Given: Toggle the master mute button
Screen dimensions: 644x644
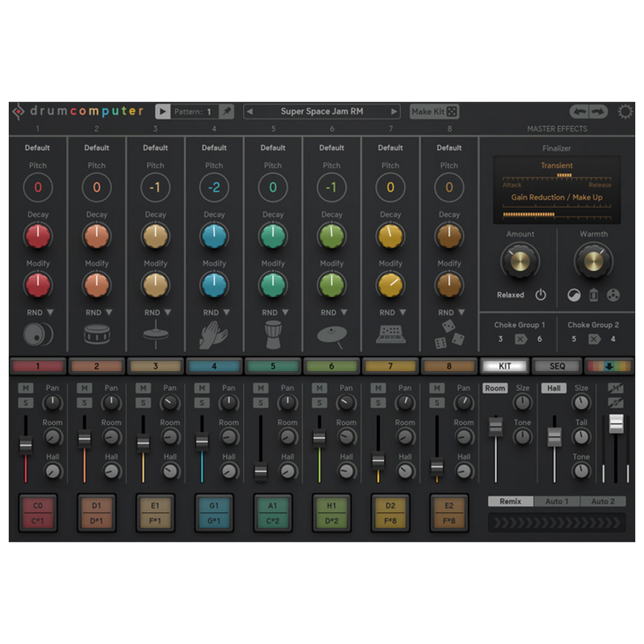Looking at the screenshot, I should pyautogui.click(x=615, y=388).
